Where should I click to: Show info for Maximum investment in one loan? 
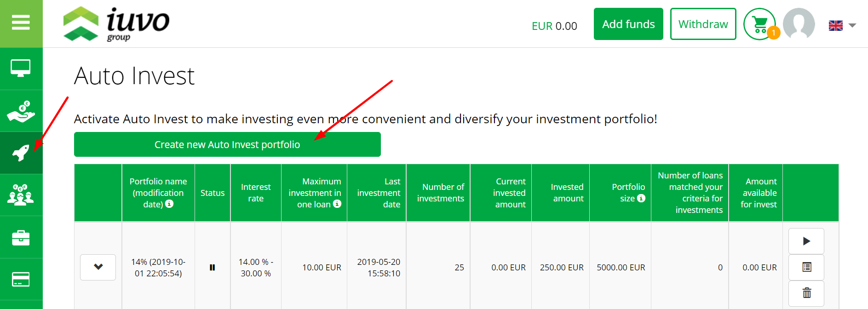point(337,204)
